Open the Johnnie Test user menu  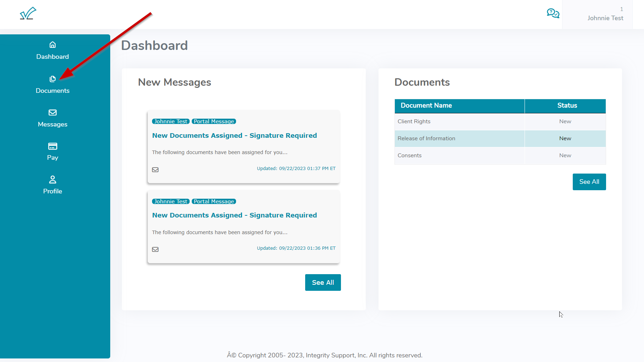click(605, 18)
